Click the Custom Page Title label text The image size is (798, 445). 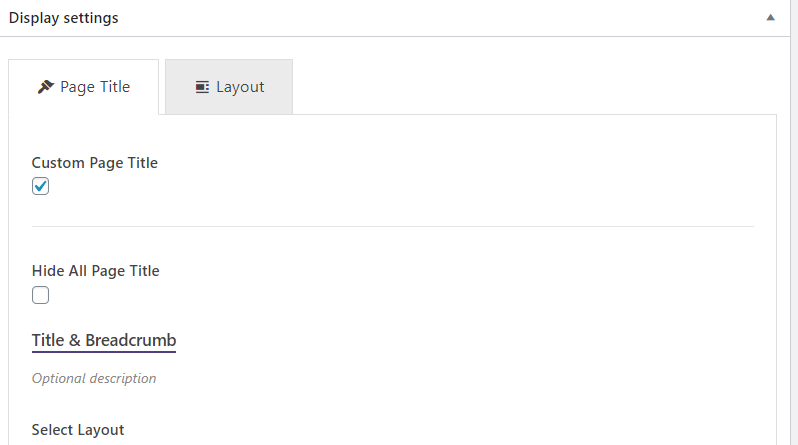pos(95,163)
